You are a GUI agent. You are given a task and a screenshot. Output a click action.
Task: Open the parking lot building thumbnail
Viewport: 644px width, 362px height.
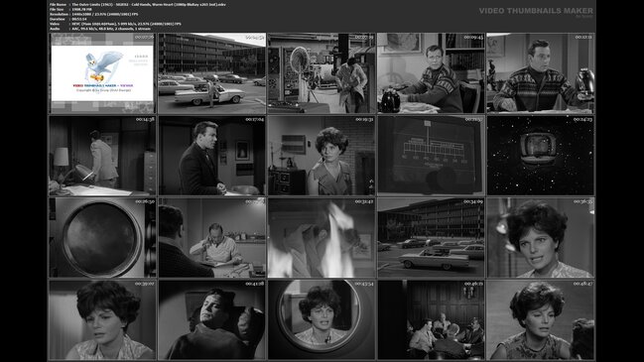(x=211, y=73)
